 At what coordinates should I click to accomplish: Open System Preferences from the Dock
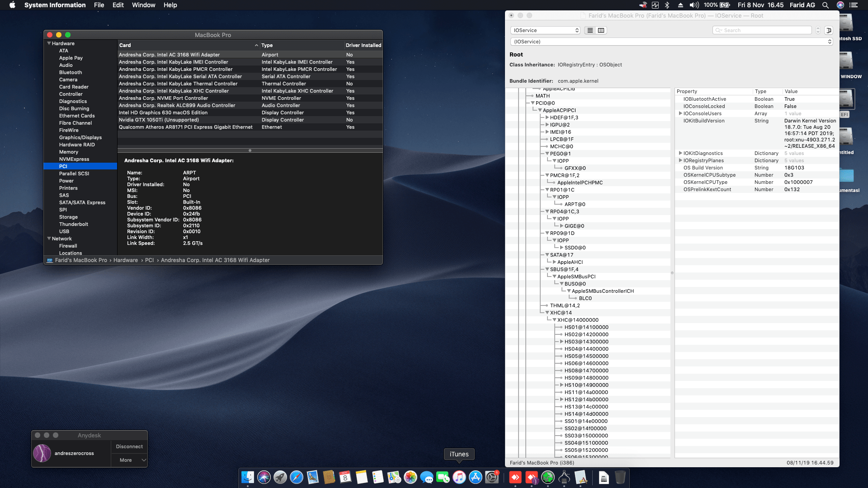[x=491, y=477]
